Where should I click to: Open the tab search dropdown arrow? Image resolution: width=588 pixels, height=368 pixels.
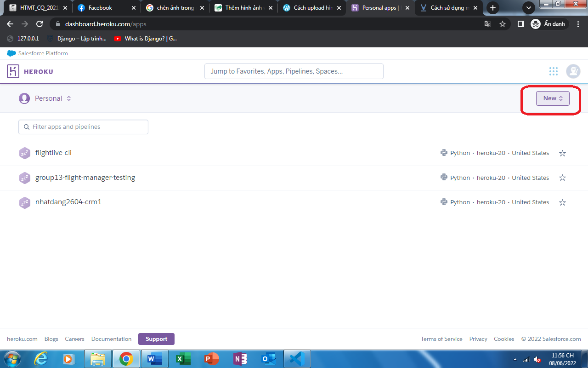coord(529,8)
